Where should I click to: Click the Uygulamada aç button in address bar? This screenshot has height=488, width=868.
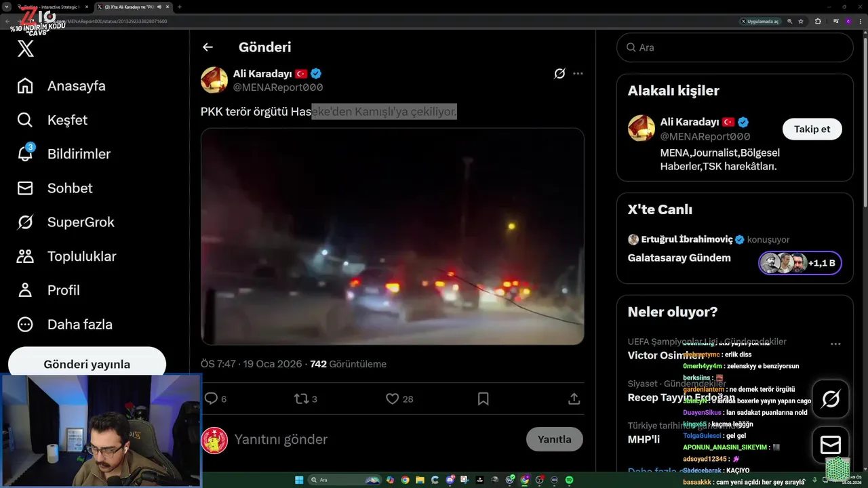tap(759, 21)
